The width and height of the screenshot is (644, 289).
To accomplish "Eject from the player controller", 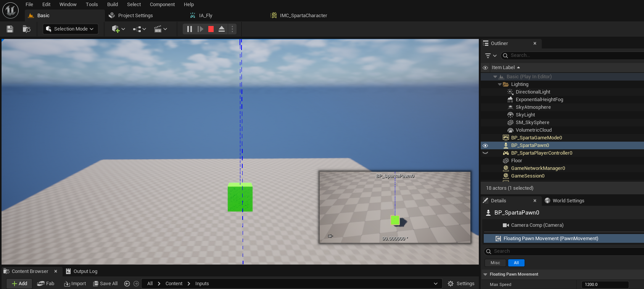I will [222, 29].
